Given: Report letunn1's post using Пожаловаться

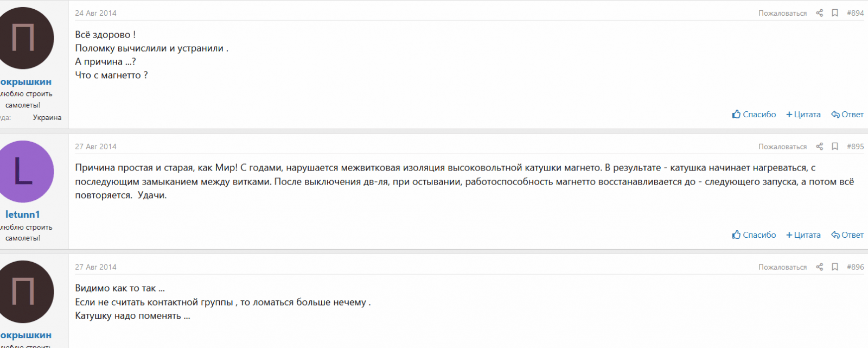Looking at the screenshot, I should point(782,146).
